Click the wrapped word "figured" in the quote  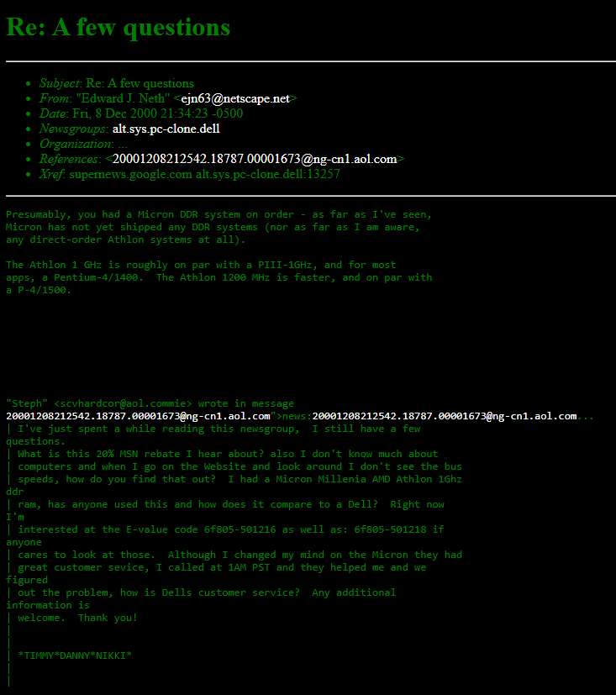pos(27,580)
